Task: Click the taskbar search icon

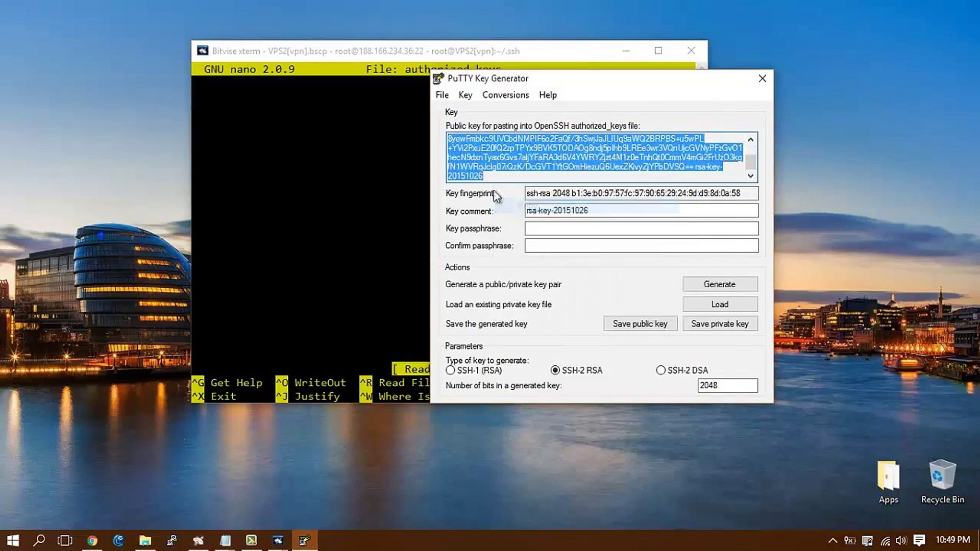Action: click(x=39, y=540)
